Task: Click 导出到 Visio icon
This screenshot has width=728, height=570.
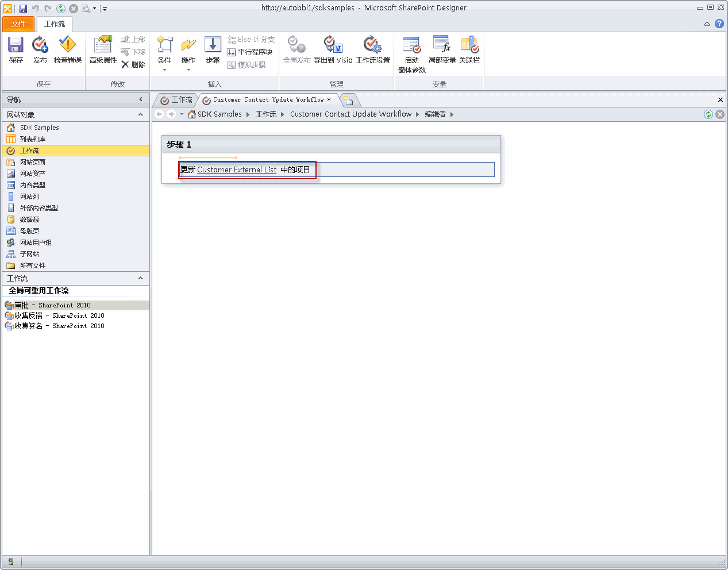Action: [333, 50]
